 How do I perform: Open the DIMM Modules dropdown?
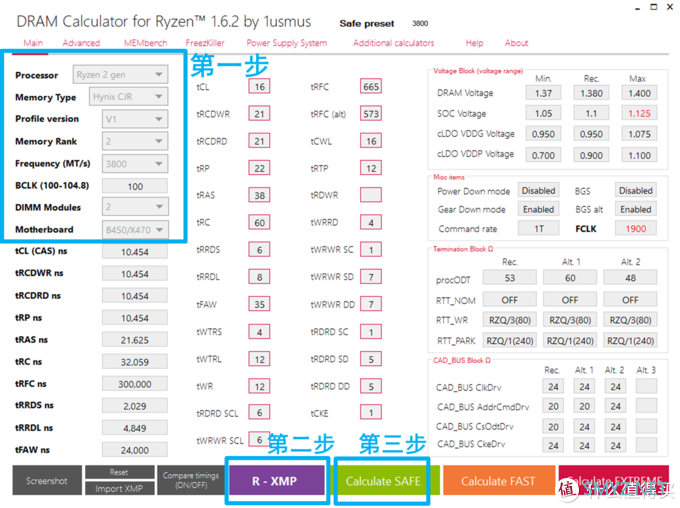135,207
